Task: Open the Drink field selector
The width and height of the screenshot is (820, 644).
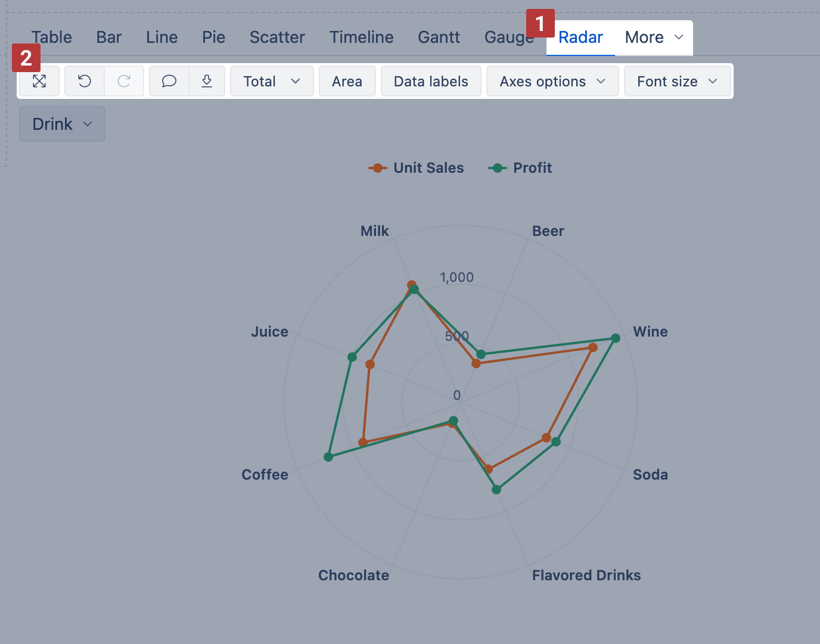Action: (x=61, y=124)
